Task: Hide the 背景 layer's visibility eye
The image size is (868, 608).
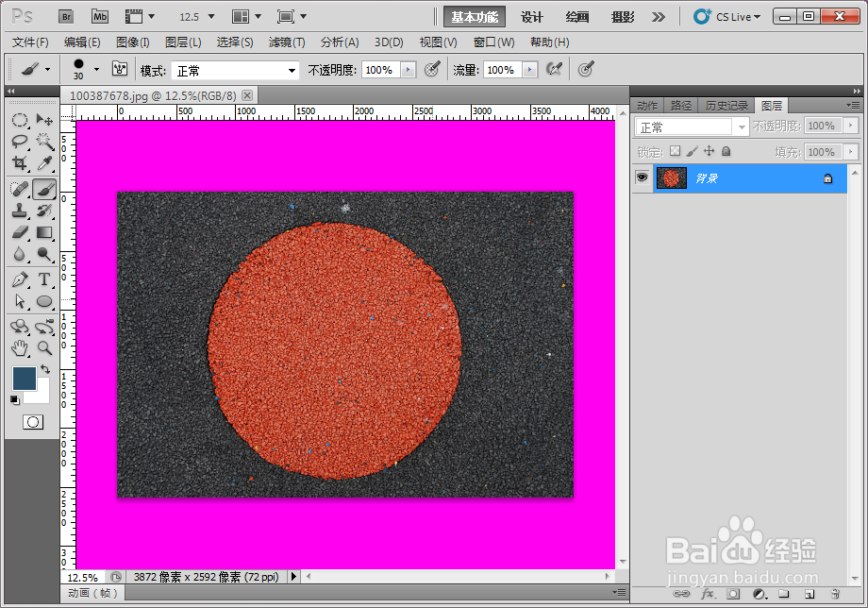Action: pos(643,177)
